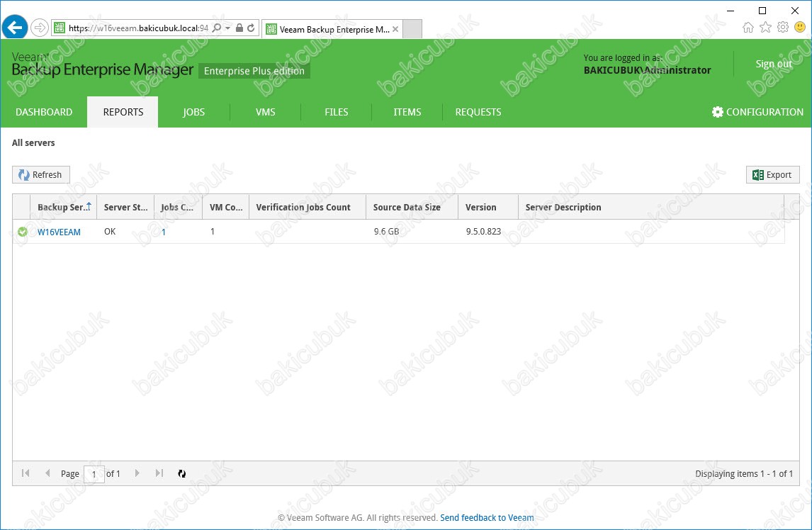The height and width of the screenshot is (530, 812).
Task: Close the Veeam Backup Enterprise Manager browser tab
Action: click(x=395, y=29)
